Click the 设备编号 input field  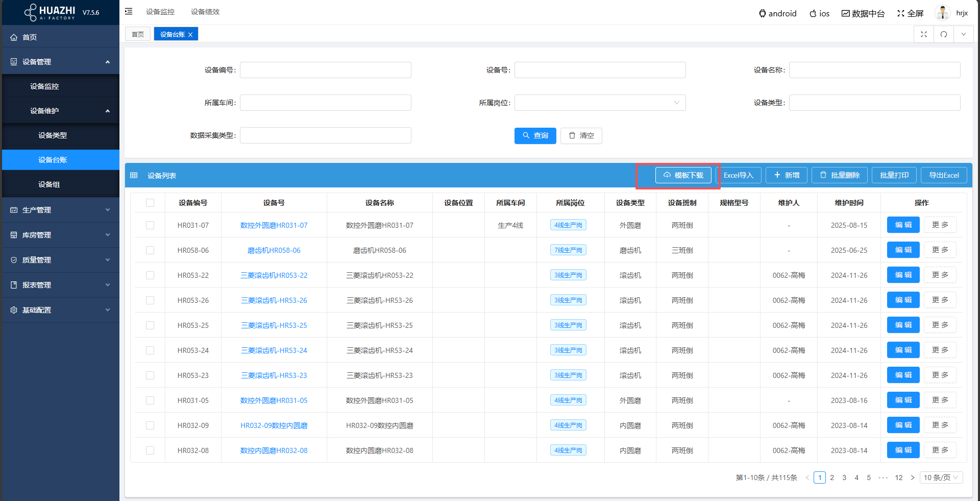(x=325, y=70)
